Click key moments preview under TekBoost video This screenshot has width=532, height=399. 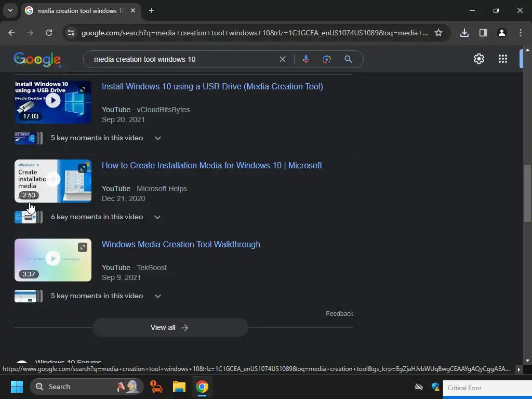29,296
